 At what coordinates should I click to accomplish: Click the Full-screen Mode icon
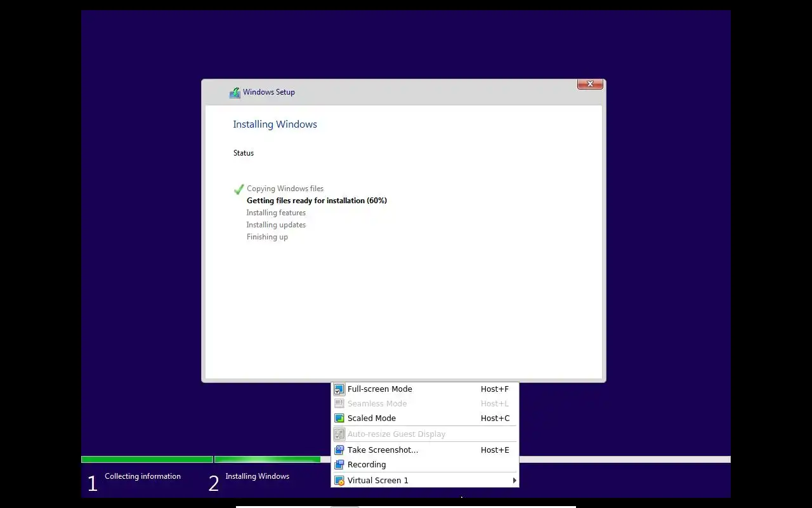(x=339, y=389)
